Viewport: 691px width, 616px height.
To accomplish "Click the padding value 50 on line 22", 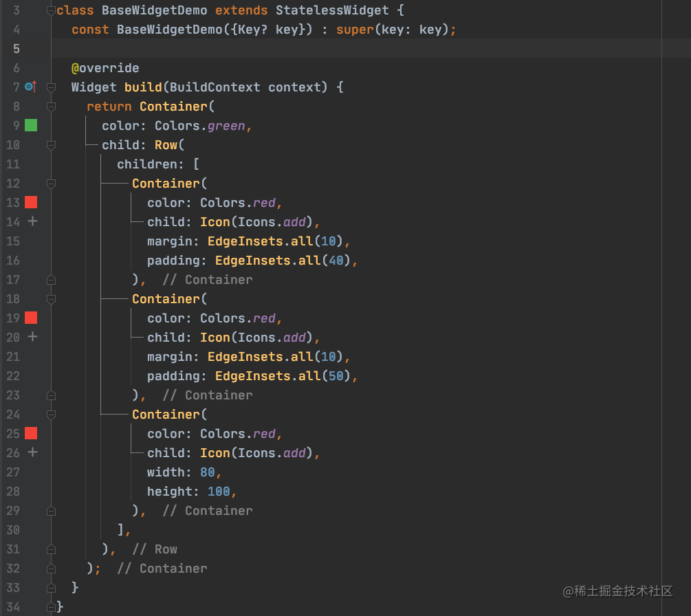I will pos(336,376).
